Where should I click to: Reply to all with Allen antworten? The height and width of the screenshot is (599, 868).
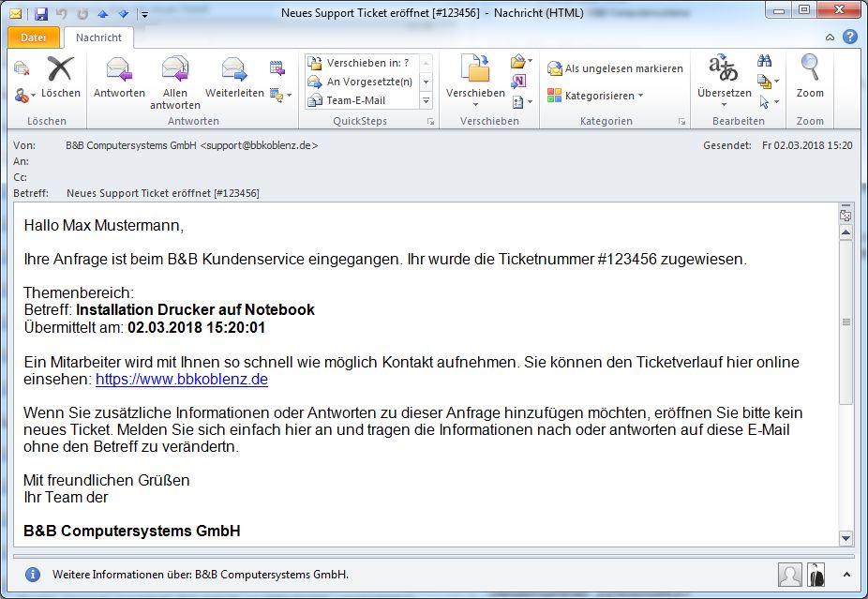point(175,82)
